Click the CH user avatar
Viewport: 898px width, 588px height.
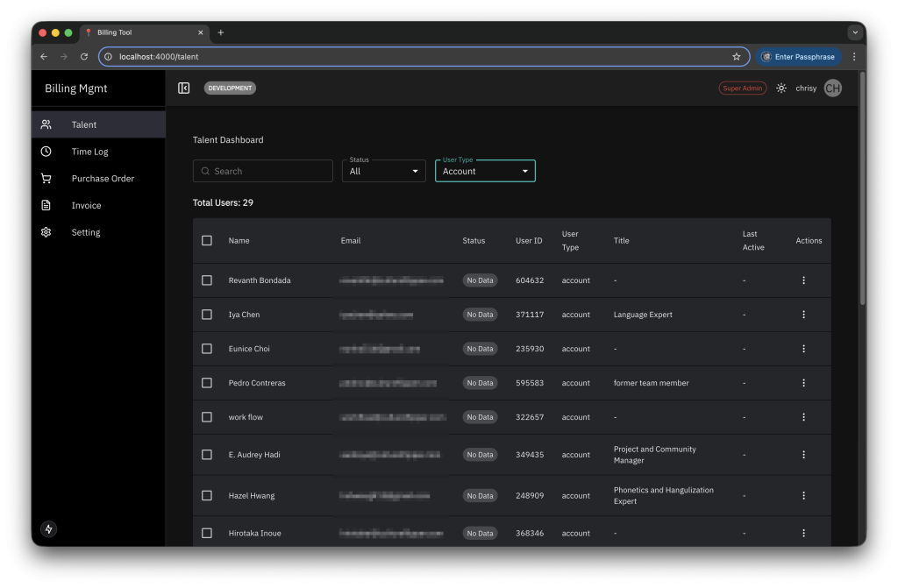point(832,89)
